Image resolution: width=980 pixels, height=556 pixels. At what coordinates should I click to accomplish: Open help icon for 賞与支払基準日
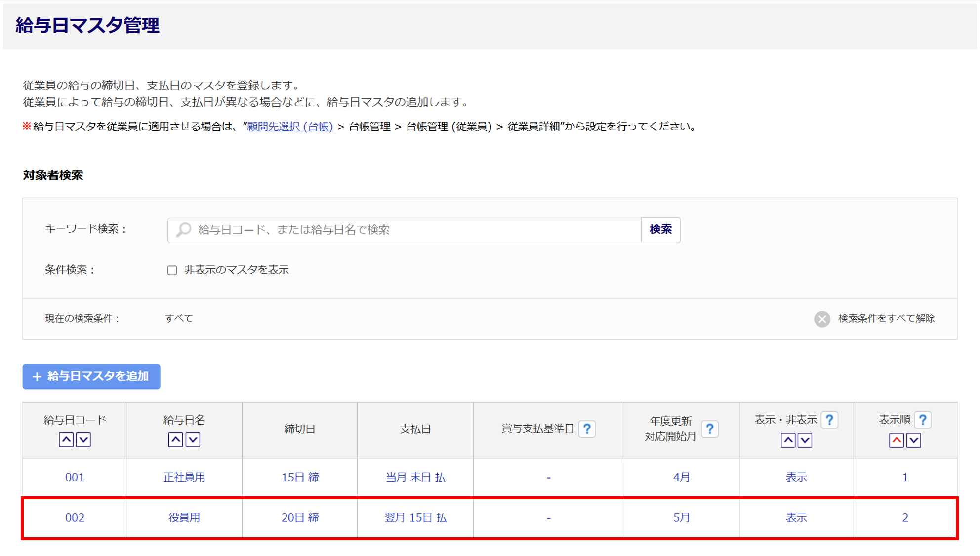click(x=587, y=428)
